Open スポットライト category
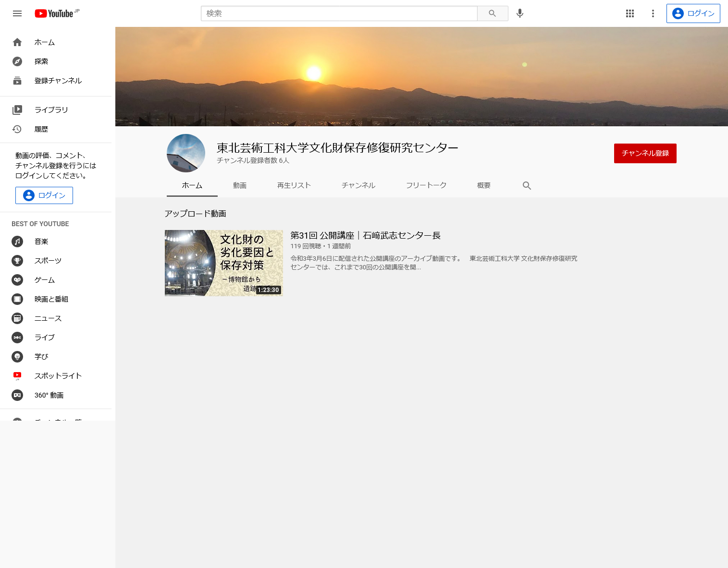This screenshot has height=568, width=728. point(56,376)
